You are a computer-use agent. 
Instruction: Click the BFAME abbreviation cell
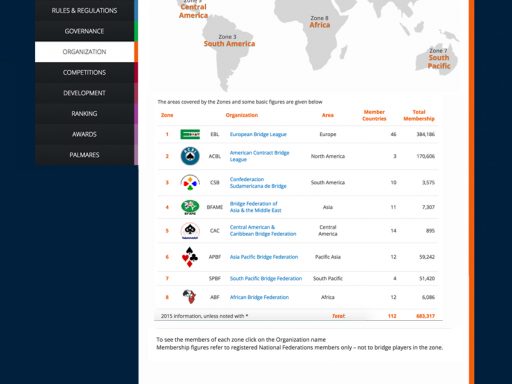[x=215, y=207]
